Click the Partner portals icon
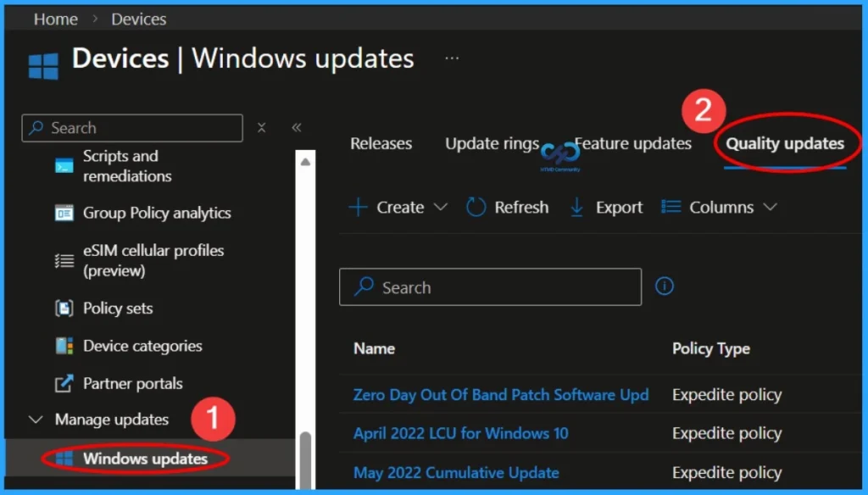The height and width of the screenshot is (495, 868). click(66, 383)
